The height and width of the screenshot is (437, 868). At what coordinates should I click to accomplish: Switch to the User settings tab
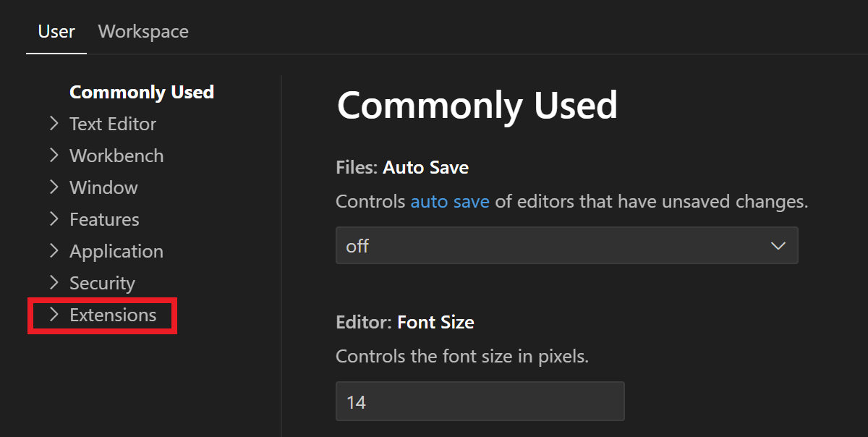(56, 32)
